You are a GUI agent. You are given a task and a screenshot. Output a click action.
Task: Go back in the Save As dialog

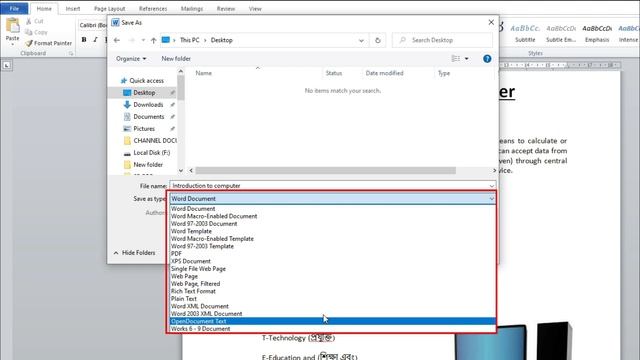coord(117,40)
